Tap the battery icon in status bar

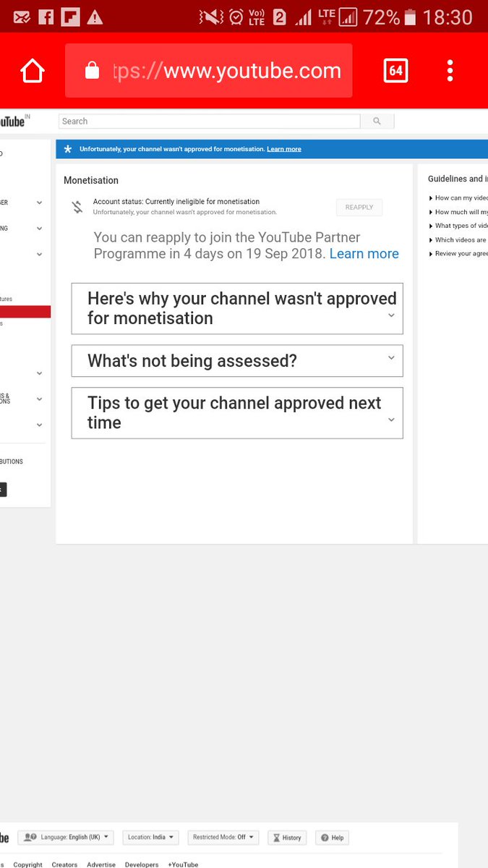(411, 17)
